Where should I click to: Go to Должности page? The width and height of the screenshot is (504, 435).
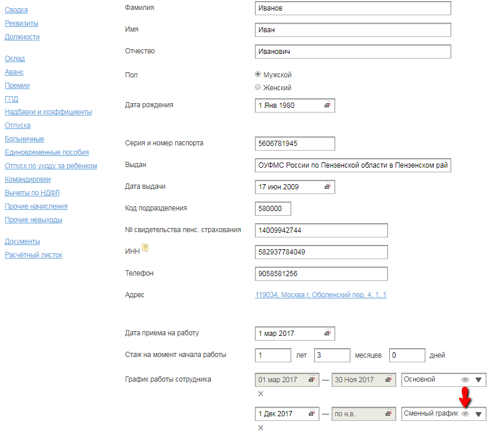click(22, 37)
